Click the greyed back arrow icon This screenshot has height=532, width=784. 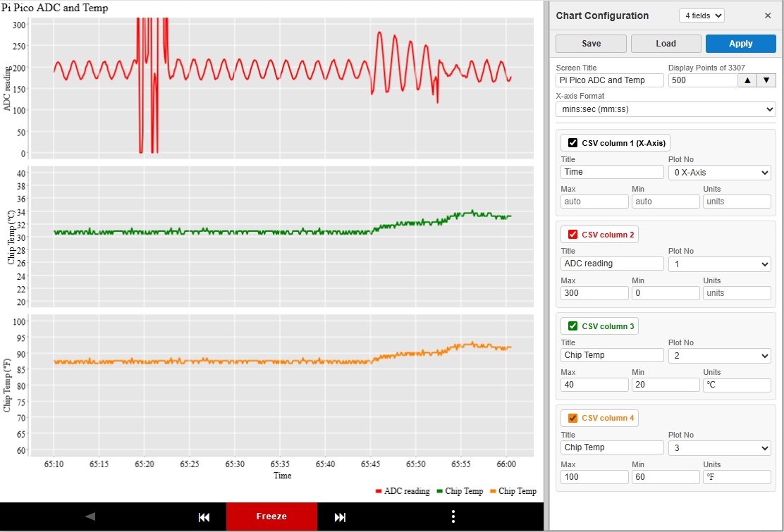(90, 516)
